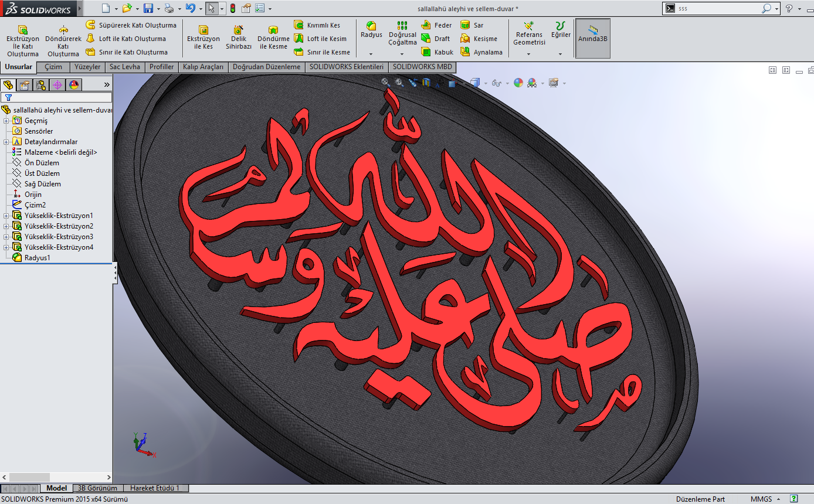This screenshot has height=504, width=814.
Task: Click the Save floppy disk icon
Action: [148, 8]
